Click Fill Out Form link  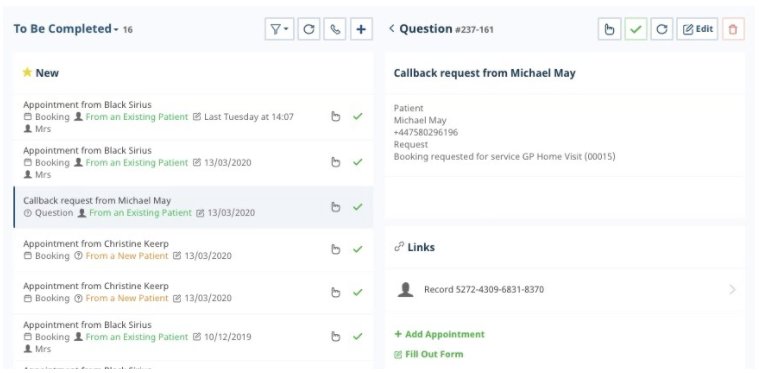point(429,354)
